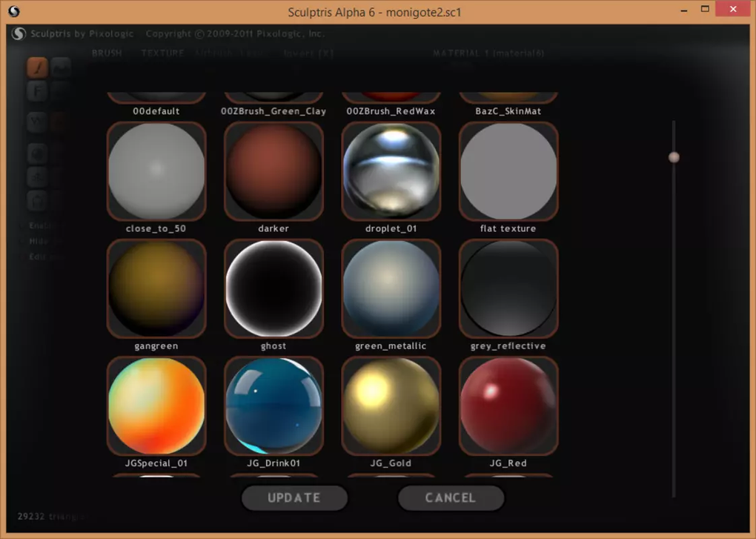Click the BazC_SkinMat material label
Viewport: 756px width, 539px height.
[x=508, y=111]
